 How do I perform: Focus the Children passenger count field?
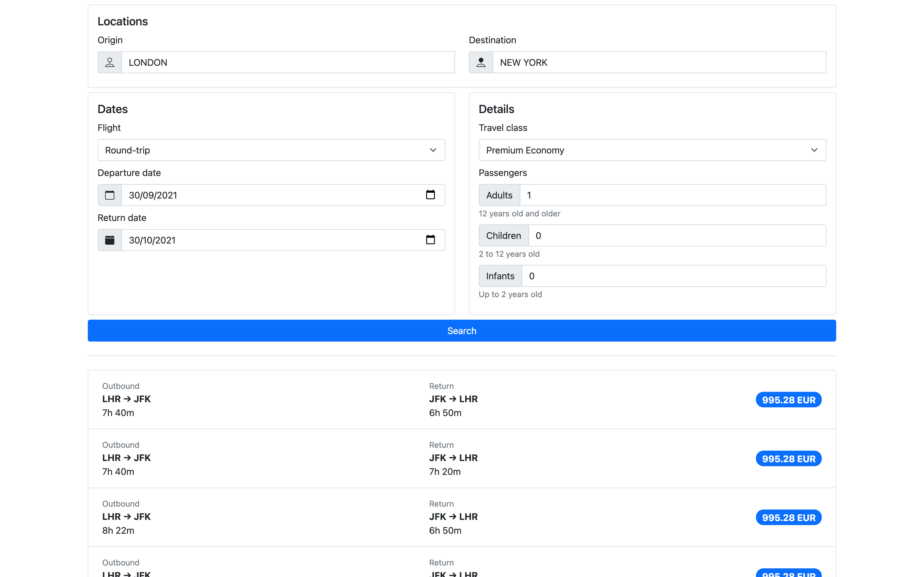tap(677, 235)
